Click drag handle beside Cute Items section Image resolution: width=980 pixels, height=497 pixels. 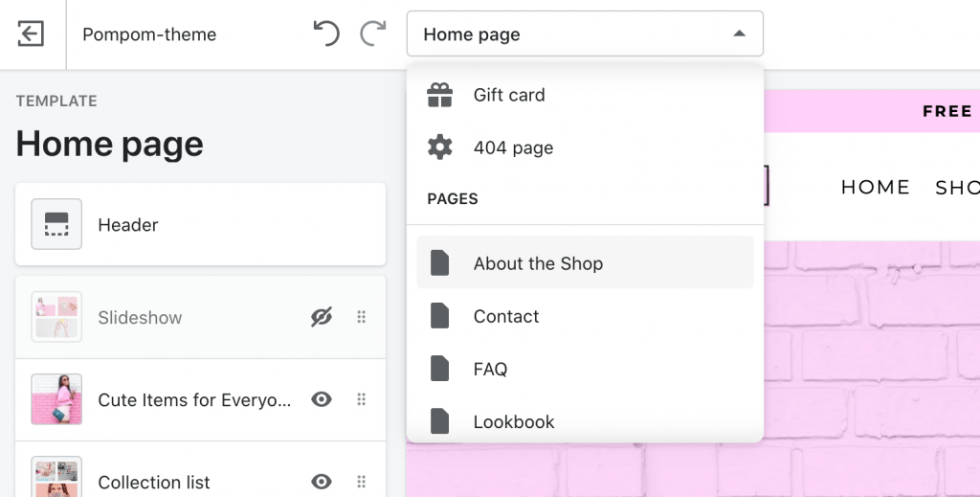361,399
